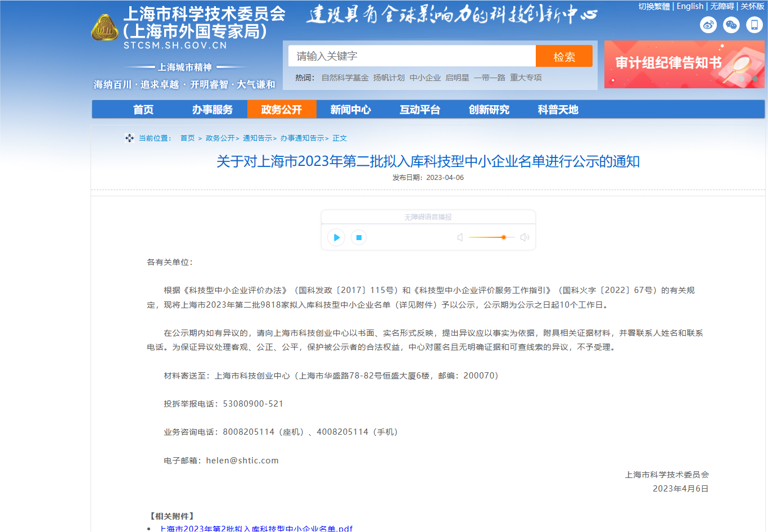This screenshot has height=532, width=768.
Task: Click the volume-up icon in audio player
Action: click(525, 237)
